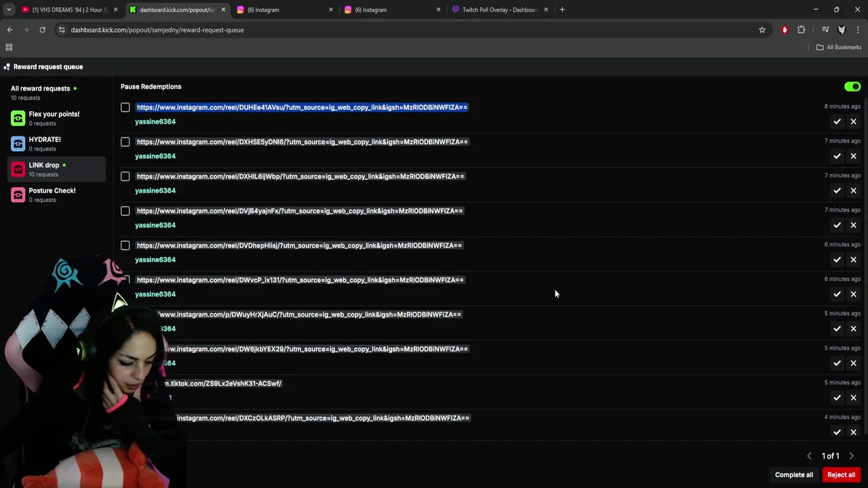This screenshot has height=488, width=868.
Task: Accept the DXHIL6ijWbp reel request checkmark
Action: [x=837, y=191]
